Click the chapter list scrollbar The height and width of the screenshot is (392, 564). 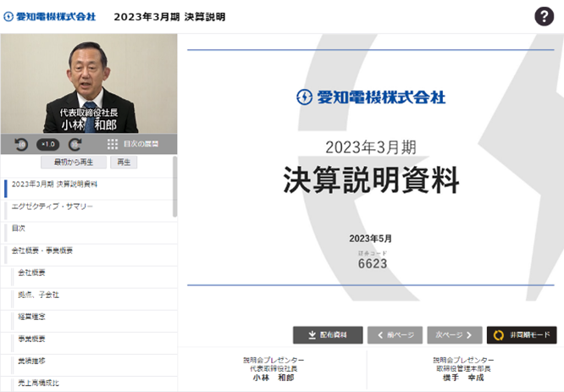tap(174, 186)
